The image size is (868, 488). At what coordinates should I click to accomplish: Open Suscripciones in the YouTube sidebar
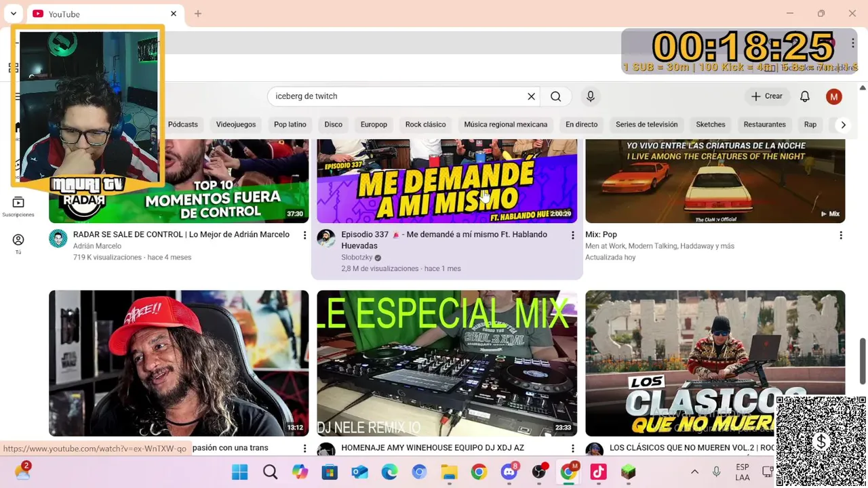click(18, 207)
